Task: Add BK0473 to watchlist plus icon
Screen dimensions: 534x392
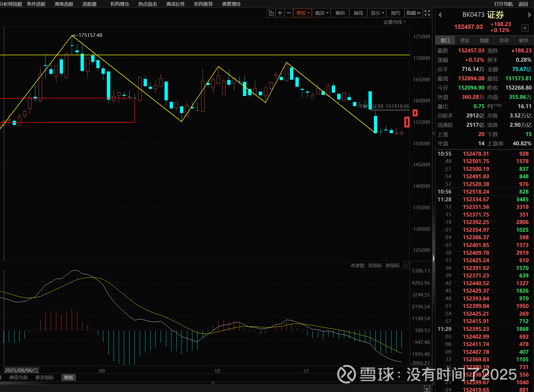Action: pyautogui.click(x=525, y=28)
